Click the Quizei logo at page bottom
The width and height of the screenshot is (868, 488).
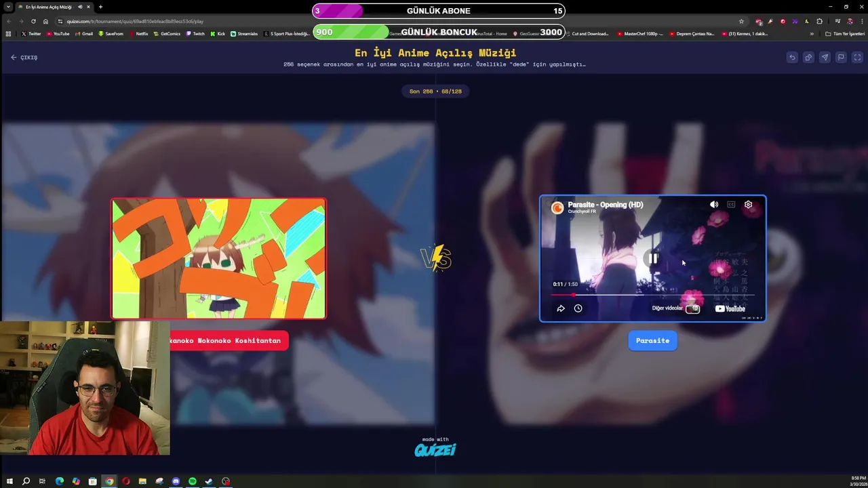coord(435,450)
